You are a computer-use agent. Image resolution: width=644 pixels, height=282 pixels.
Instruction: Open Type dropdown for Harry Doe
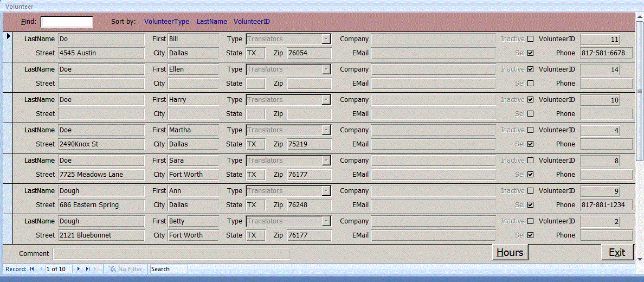pyautogui.click(x=326, y=100)
